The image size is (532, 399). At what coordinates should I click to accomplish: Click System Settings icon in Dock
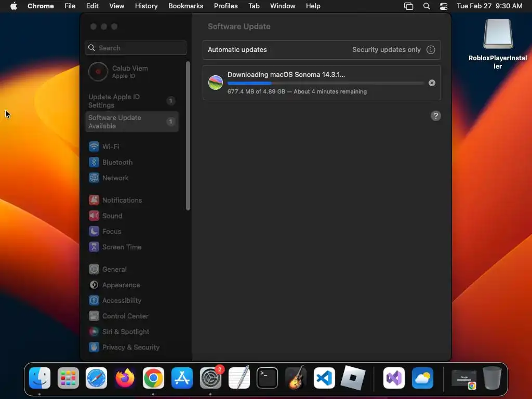pyautogui.click(x=210, y=378)
